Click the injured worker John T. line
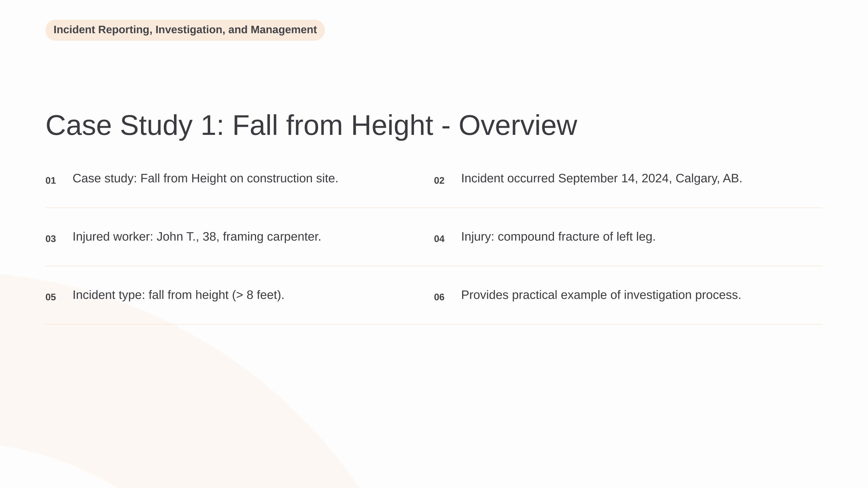 point(197,237)
